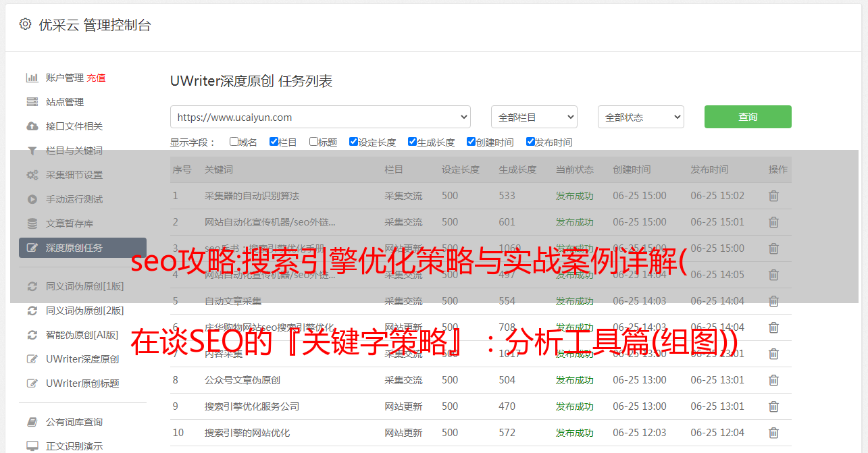The width and height of the screenshot is (868, 453).
Task: Open the site URL dropdown
Action: [x=320, y=117]
